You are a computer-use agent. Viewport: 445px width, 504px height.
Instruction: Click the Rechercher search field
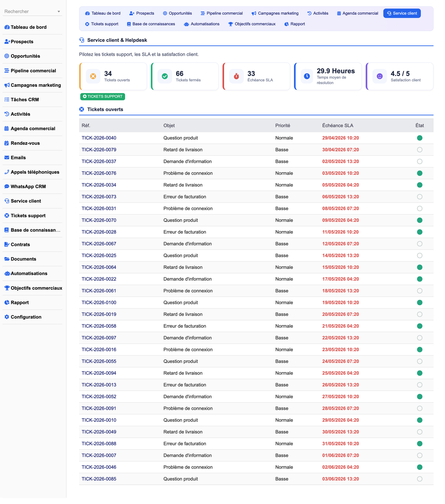click(x=32, y=12)
